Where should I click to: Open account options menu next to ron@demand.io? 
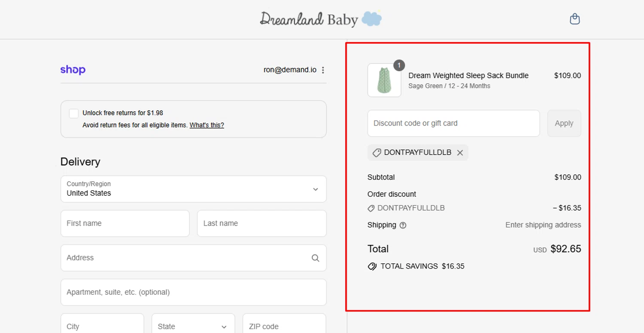pos(323,70)
